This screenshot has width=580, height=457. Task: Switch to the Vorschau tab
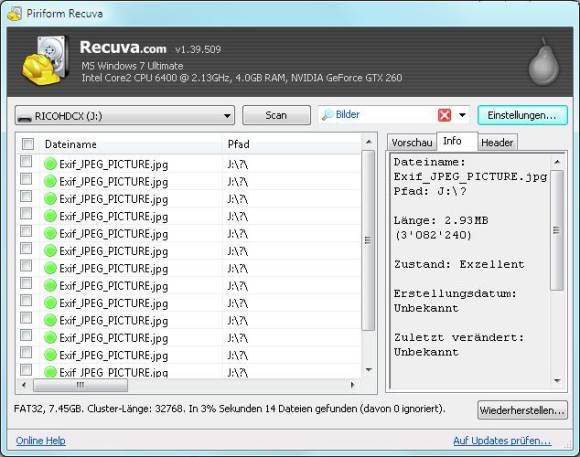click(412, 142)
